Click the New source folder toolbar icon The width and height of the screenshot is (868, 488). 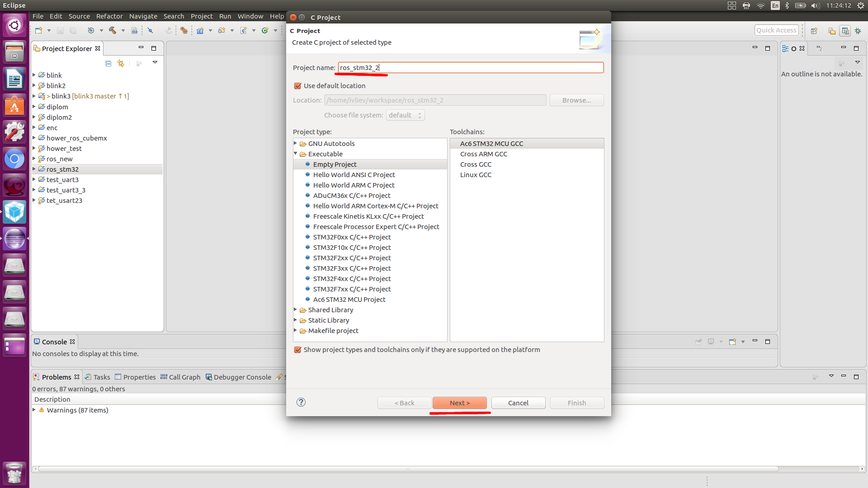pos(222,31)
